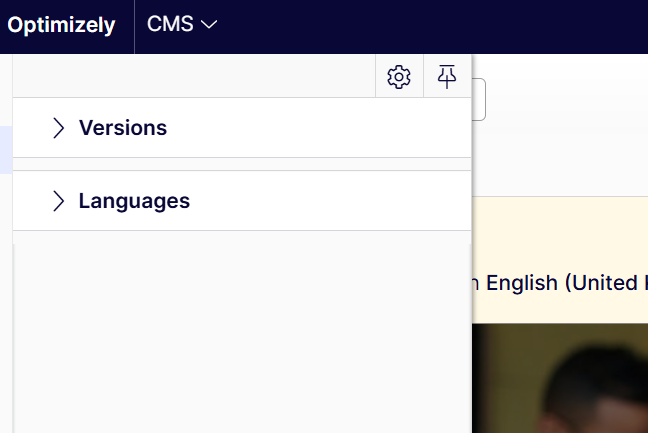Open the panel settings gear icon
Image resolution: width=648 pixels, height=433 pixels.
point(399,76)
